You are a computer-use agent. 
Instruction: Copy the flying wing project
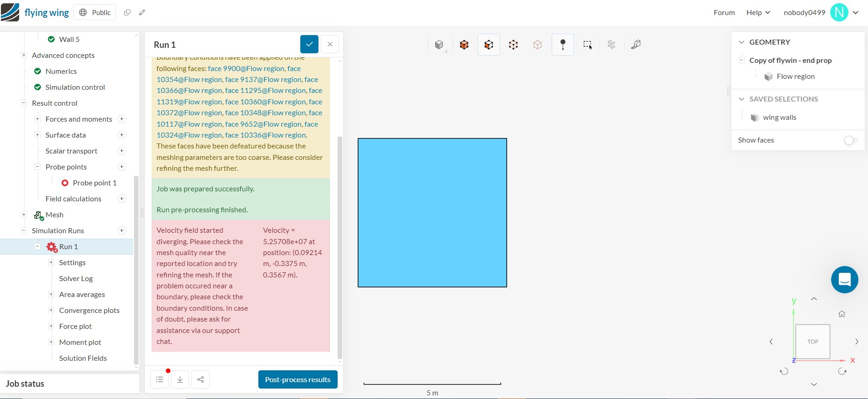click(x=127, y=12)
